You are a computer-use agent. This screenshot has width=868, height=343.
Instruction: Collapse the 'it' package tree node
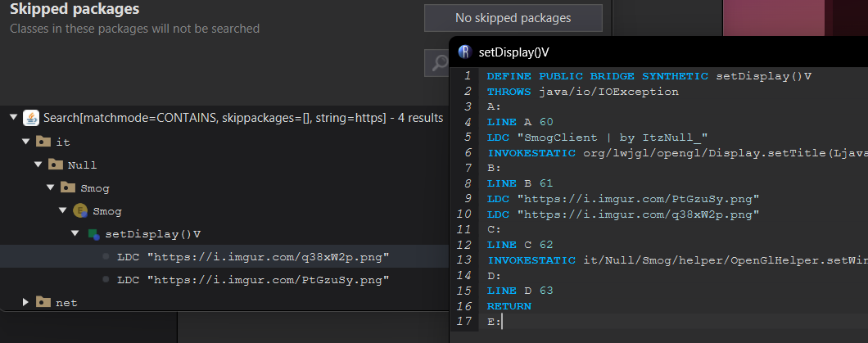[25, 142]
